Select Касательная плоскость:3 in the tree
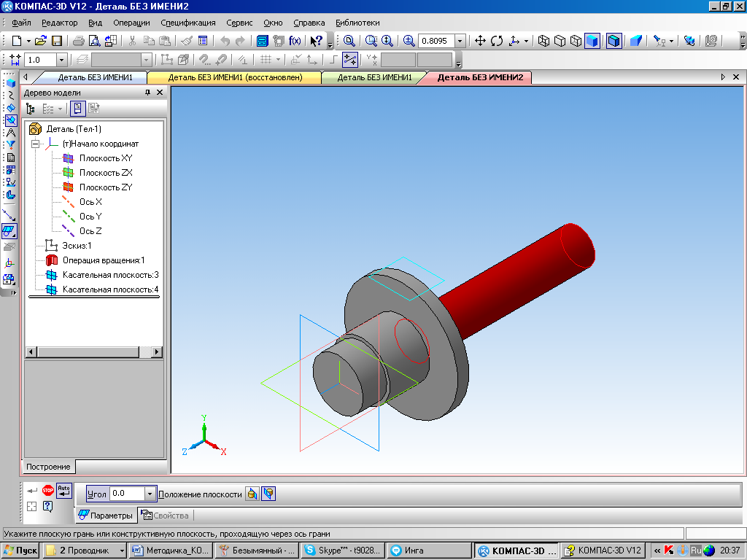This screenshot has width=747, height=560. point(110,275)
